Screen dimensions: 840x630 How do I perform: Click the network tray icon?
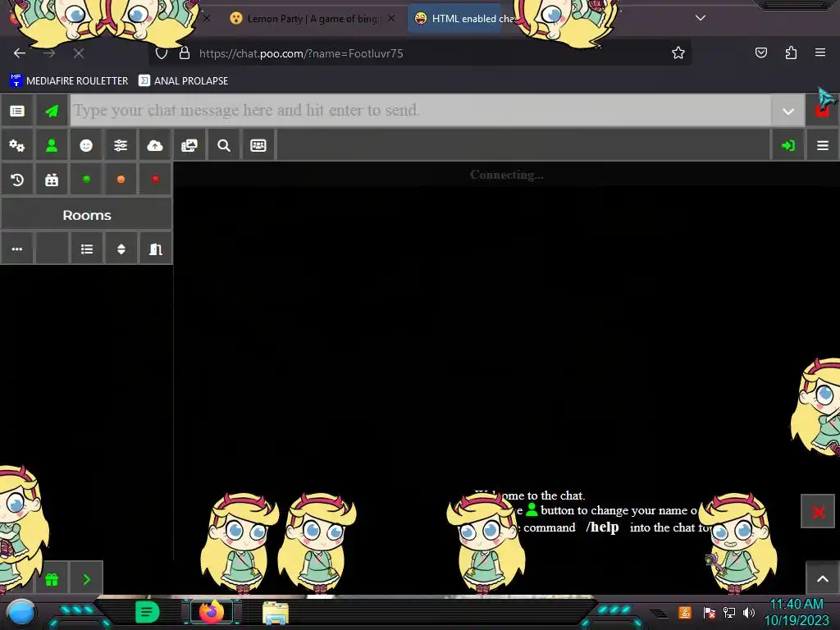click(x=729, y=612)
